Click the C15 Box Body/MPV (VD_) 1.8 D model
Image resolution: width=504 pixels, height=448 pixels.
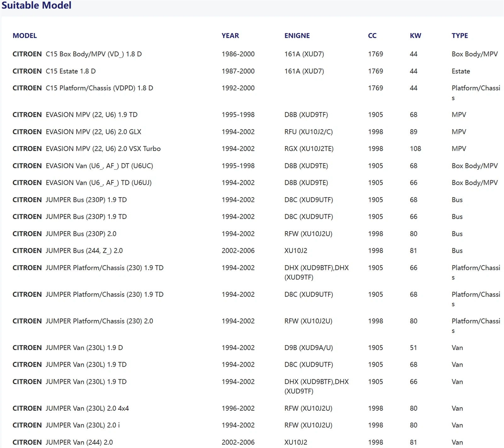(94, 54)
